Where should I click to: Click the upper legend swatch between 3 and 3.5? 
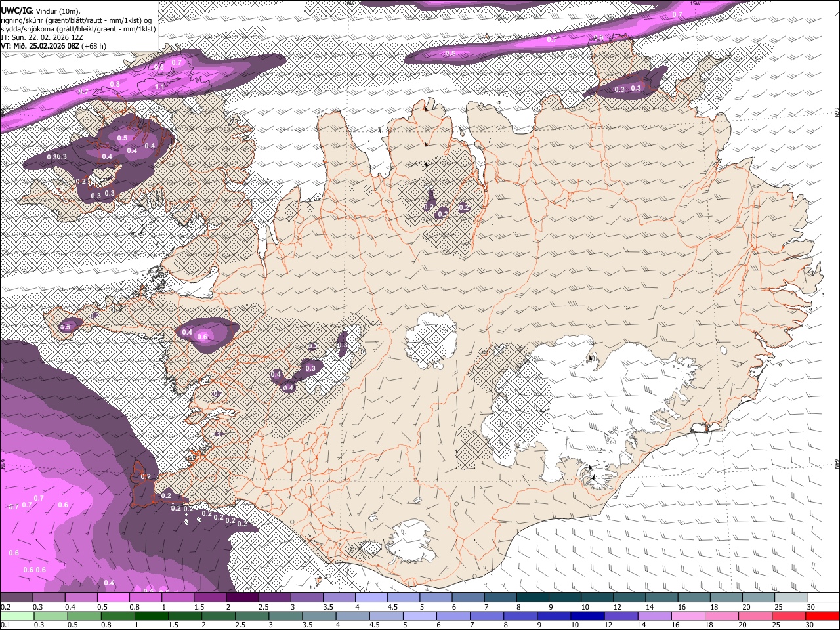tap(306, 598)
